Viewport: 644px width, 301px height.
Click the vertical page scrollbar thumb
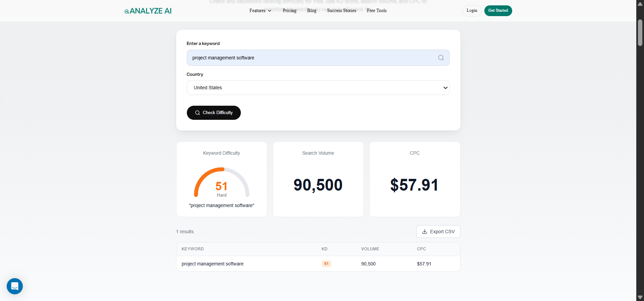tap(640, 33)
